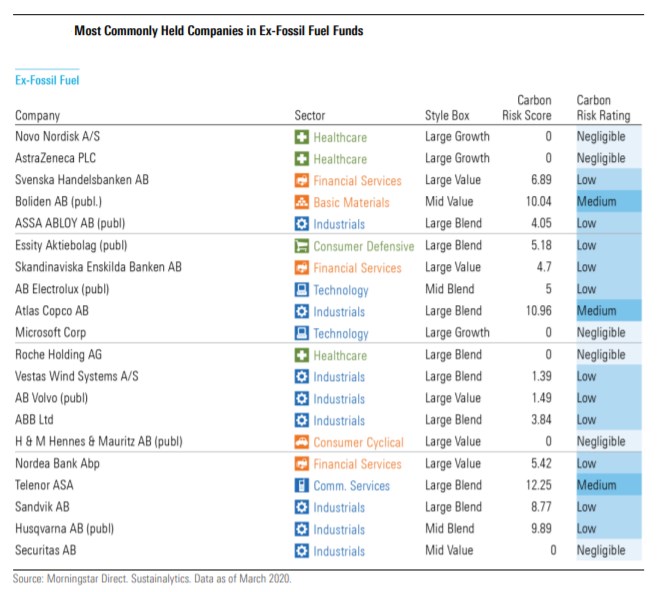Click the Healthcare sector label for Roche Holding
This screenshot has width=660, height=592.
340,355
